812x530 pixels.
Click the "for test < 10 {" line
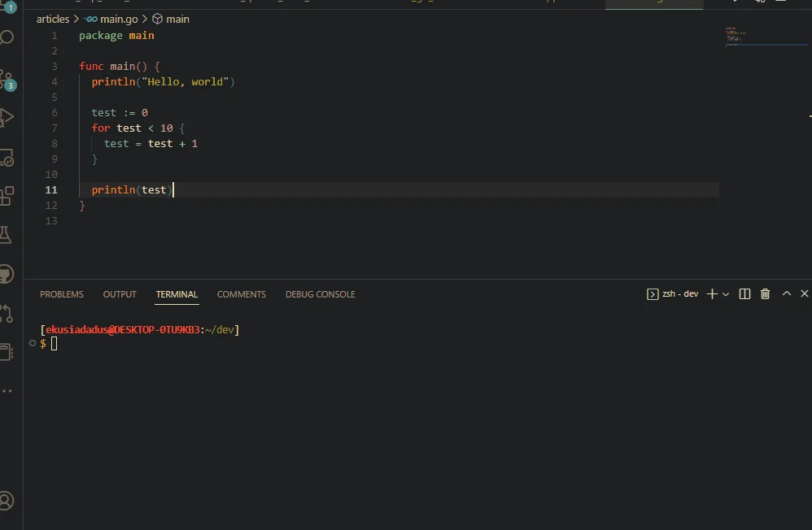pos(138,128)
